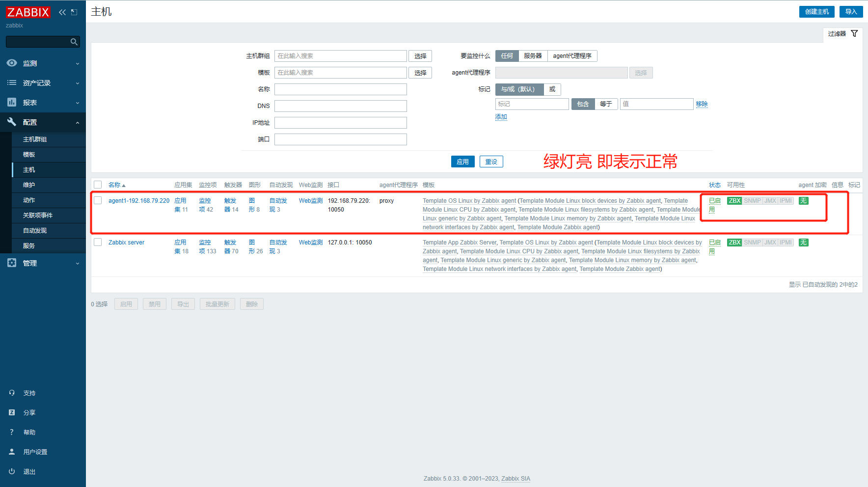Click the filter funnel icon
Viewport: 868px width, 487px height.
pyautogui.click(x=854, y=33)
